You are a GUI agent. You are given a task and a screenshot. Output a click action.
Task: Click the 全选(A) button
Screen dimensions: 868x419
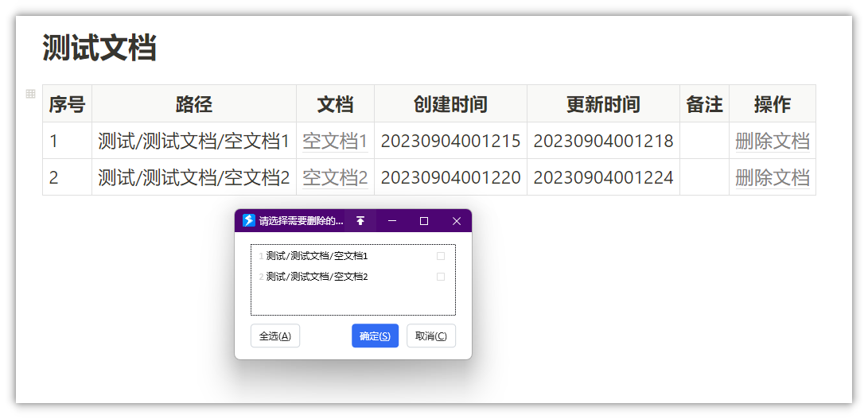(275, 336)
